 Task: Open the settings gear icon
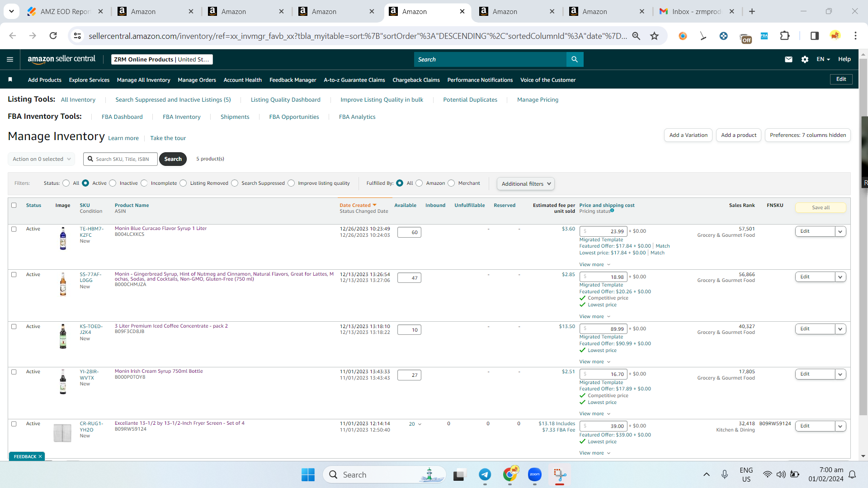pos(805,59)
